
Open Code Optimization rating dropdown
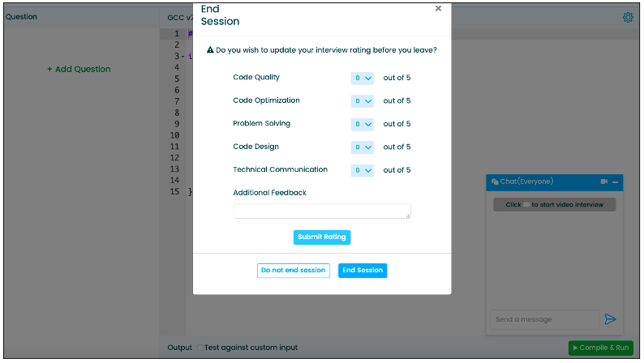363,101
